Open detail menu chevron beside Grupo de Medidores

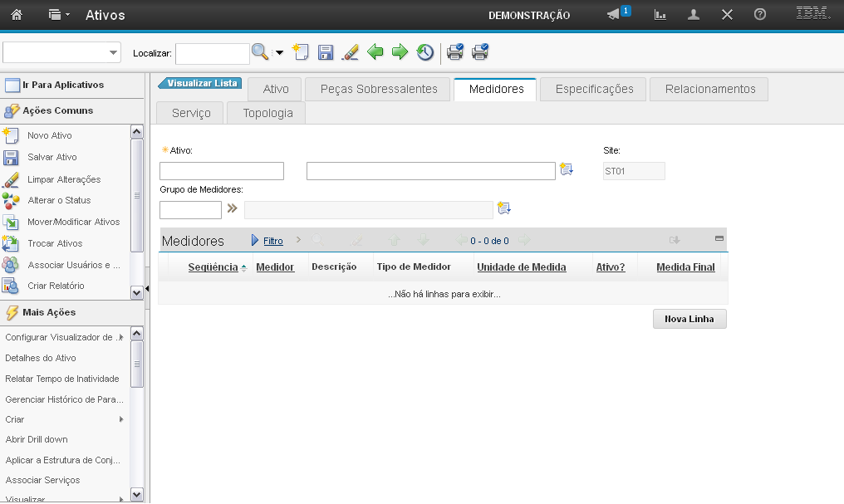point(233,209)
